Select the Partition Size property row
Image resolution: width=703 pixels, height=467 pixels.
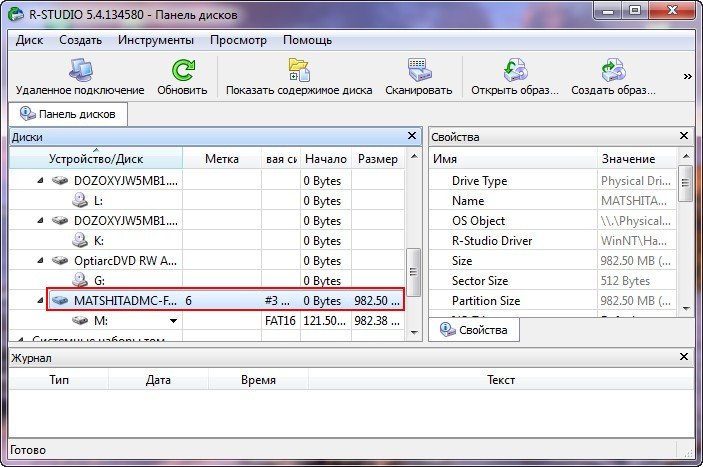[x=553, y=300]
